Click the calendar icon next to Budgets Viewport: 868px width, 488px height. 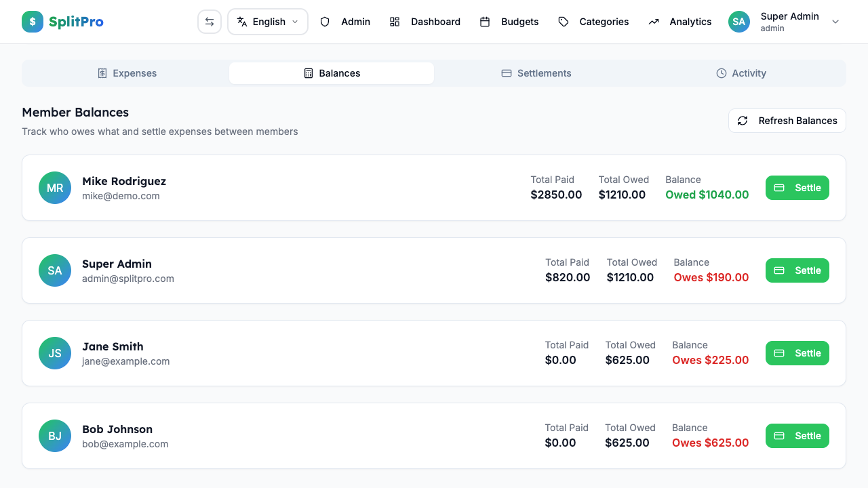485,21
